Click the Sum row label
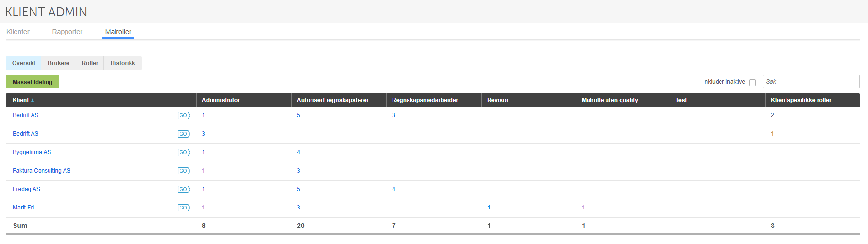The height and width of the screenshot is (244, 868). [x=20, y=226]
